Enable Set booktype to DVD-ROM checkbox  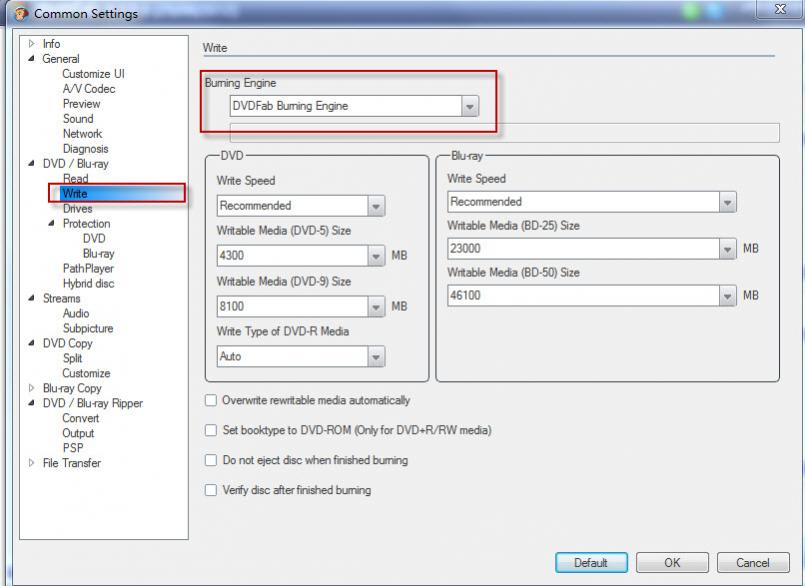tap(210, 430)
